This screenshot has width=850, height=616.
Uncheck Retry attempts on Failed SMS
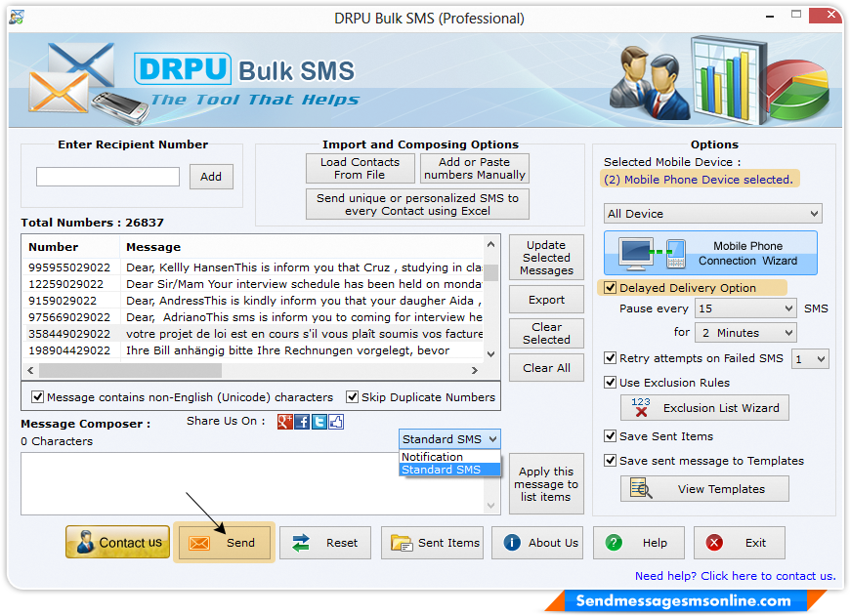pos(610,358)
